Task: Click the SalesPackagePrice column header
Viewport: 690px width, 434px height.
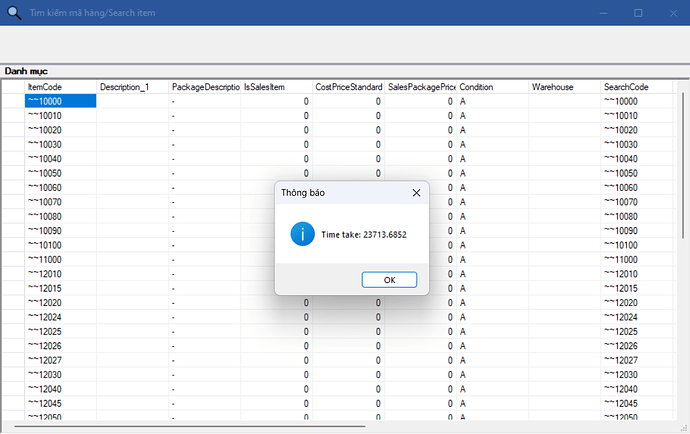Action: pyautogui.click(x=421, y=87)
